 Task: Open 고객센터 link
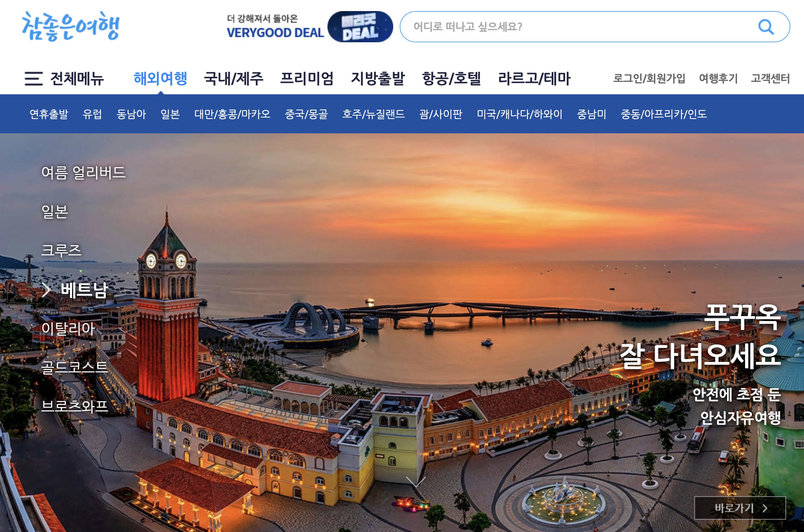pyautogui.click(x=770, y=78)
